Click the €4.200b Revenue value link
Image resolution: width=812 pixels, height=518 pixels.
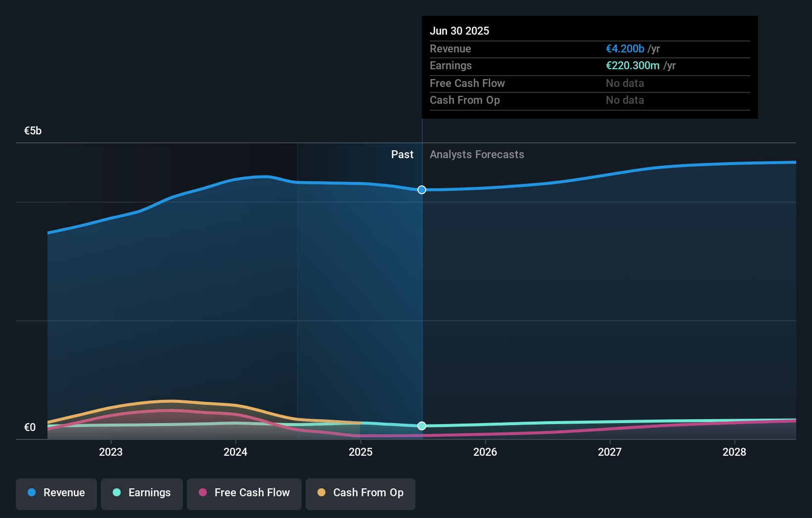click(625, 48)
